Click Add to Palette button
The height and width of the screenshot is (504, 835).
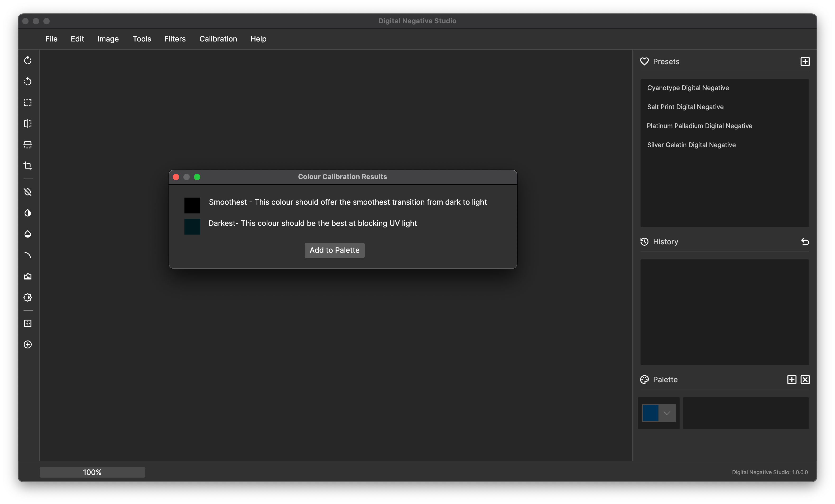point(335,250)
